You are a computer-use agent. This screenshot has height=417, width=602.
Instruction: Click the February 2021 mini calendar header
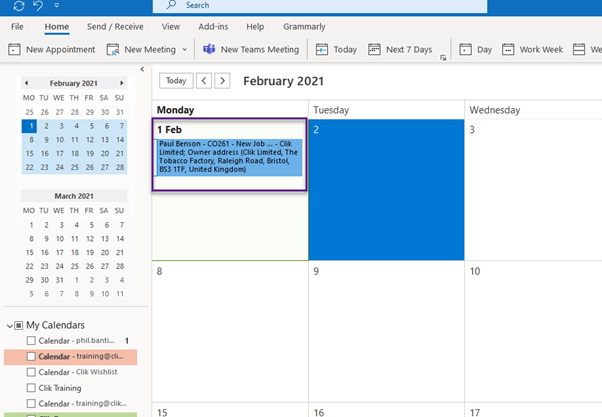[73, 83]
